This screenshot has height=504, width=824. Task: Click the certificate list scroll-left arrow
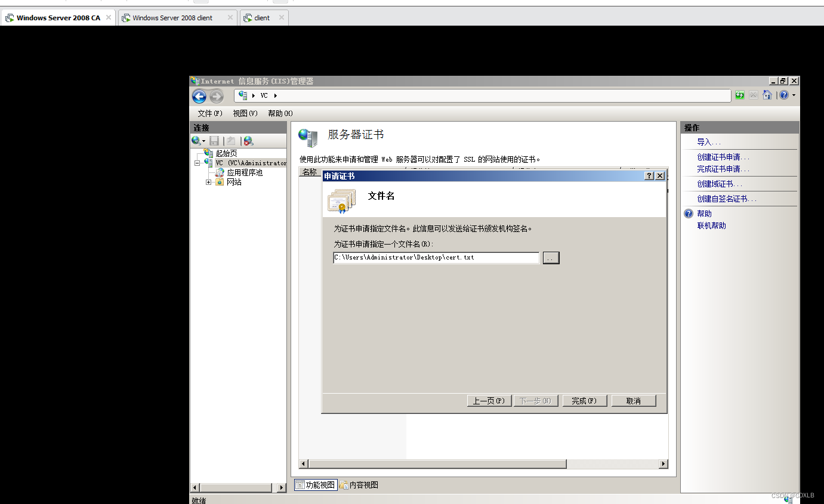click(304, 463)
